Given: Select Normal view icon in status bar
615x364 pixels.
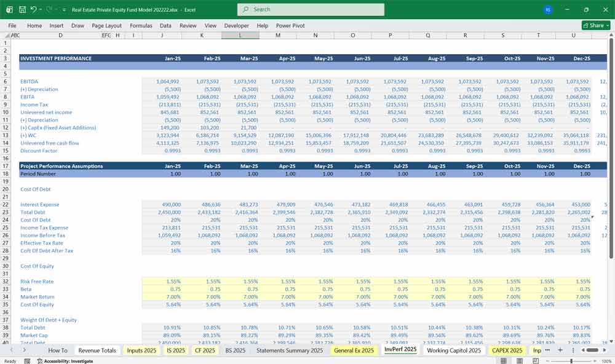Looking at the screenshot, I should pyautogui.click(x=504, y=360).
